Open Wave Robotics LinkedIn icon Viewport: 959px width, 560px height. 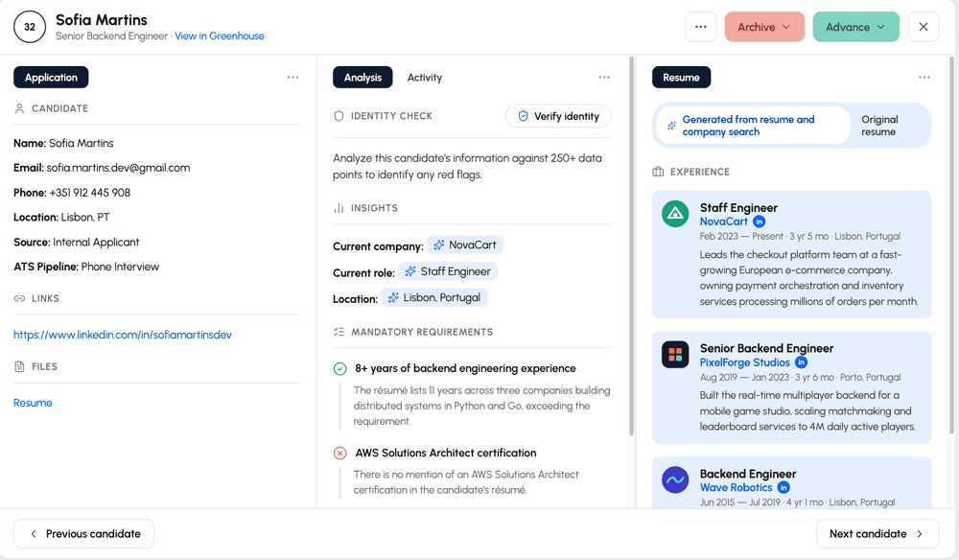pos(784,488)
